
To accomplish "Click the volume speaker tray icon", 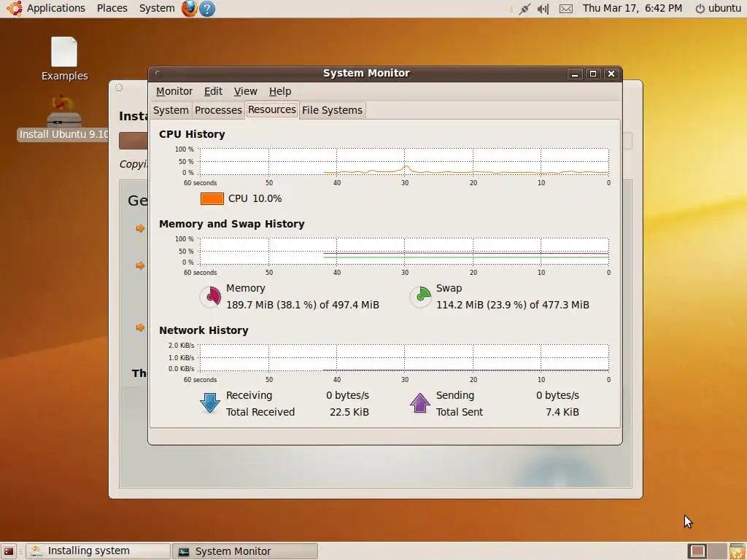I will click(543, 9).
